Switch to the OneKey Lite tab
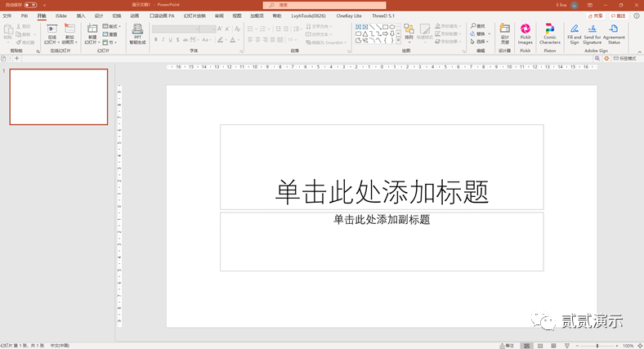 (349, 16)
